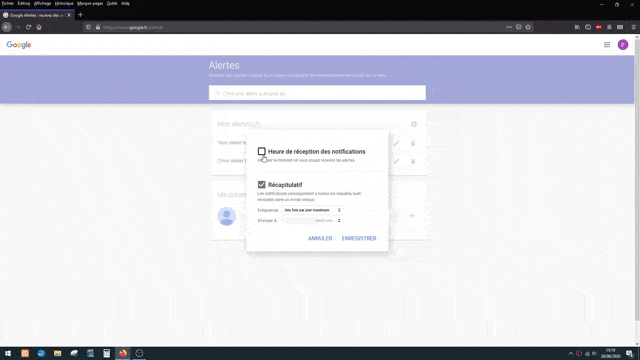
Task: Click the edit pencil of first alert
Action: tap(396, 143)
